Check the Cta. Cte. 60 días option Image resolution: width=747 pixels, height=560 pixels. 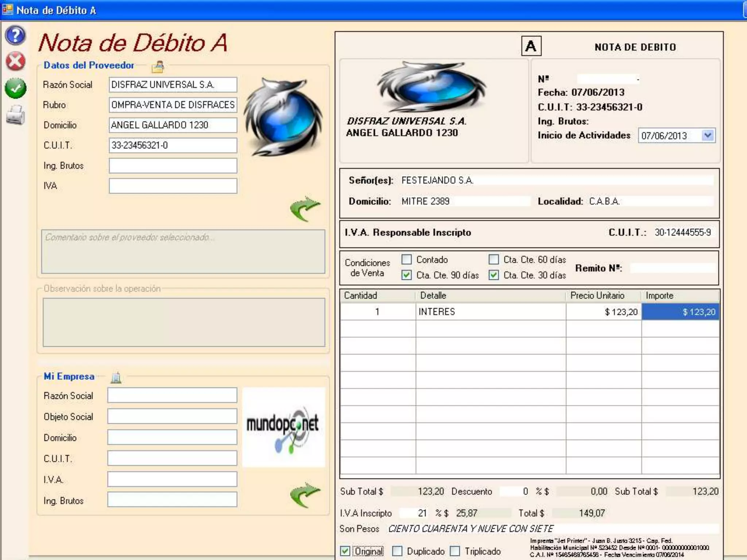[x=494, y=260]
